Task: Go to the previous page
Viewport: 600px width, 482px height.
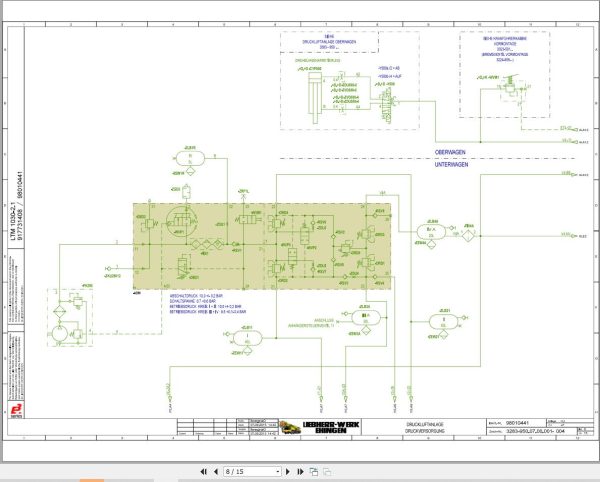Action: tap(215, 472)
